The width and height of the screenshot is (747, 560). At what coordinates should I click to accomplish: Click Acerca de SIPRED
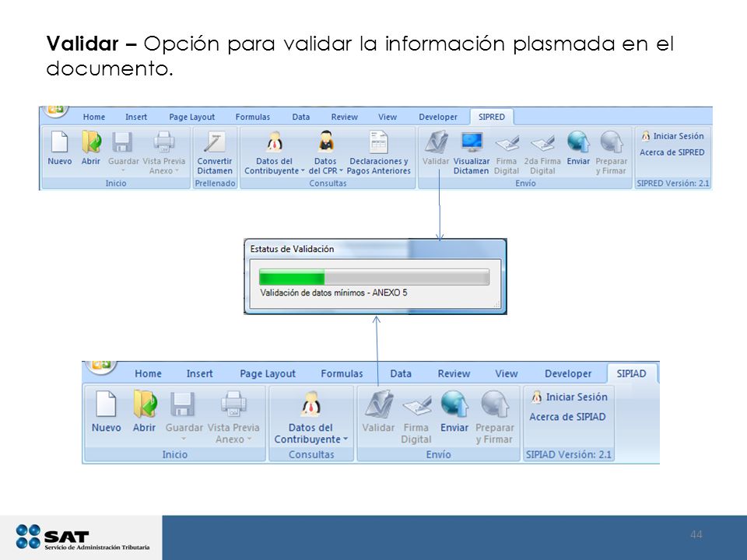(672, 152)
